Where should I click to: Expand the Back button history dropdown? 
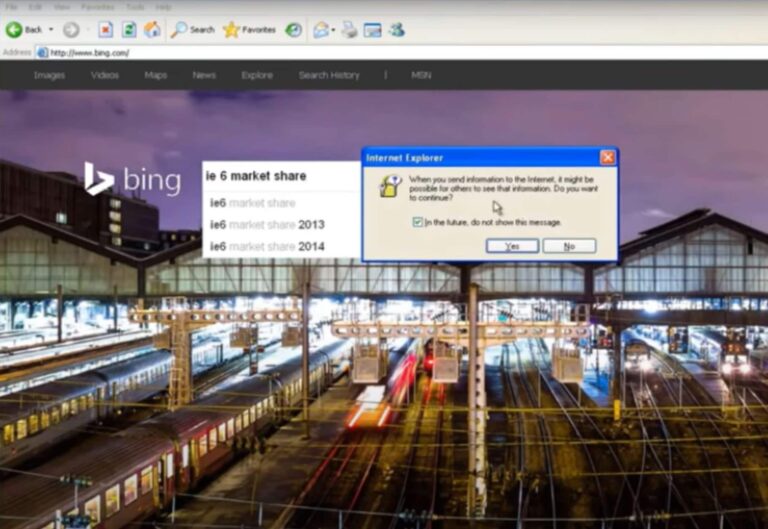click(x=51, y=30)
